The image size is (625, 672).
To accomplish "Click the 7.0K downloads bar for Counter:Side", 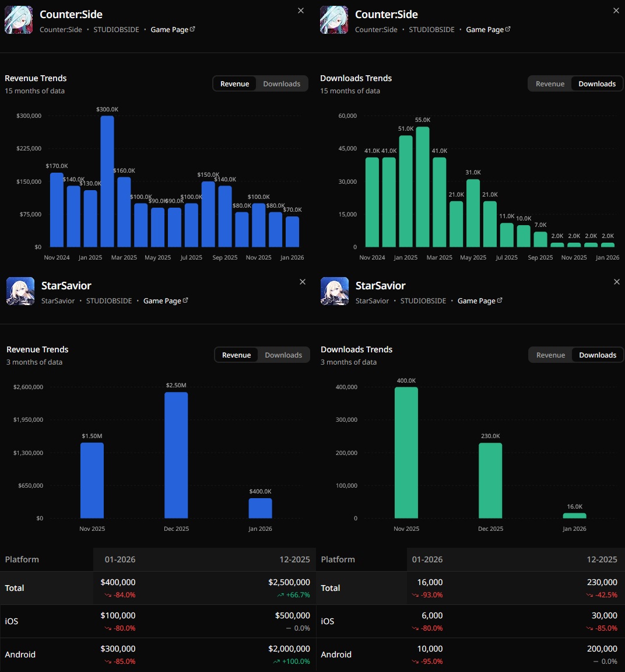I will 540,239.
